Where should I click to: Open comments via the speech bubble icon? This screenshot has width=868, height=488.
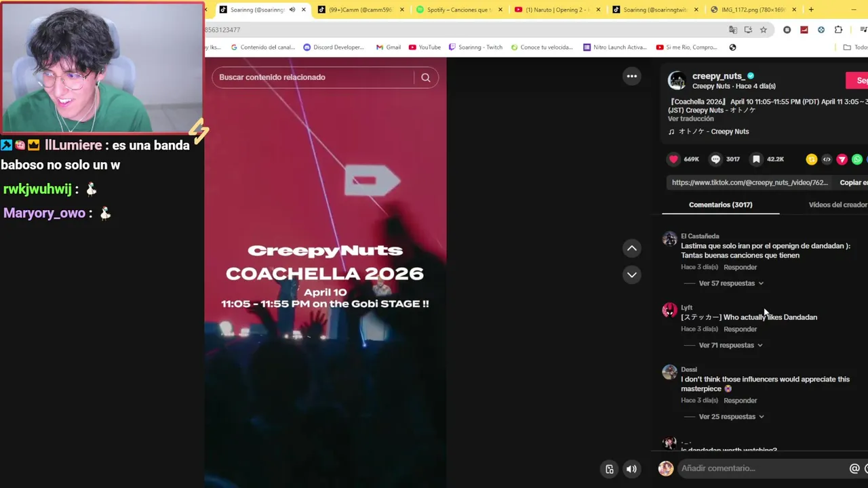pos(715,159)
